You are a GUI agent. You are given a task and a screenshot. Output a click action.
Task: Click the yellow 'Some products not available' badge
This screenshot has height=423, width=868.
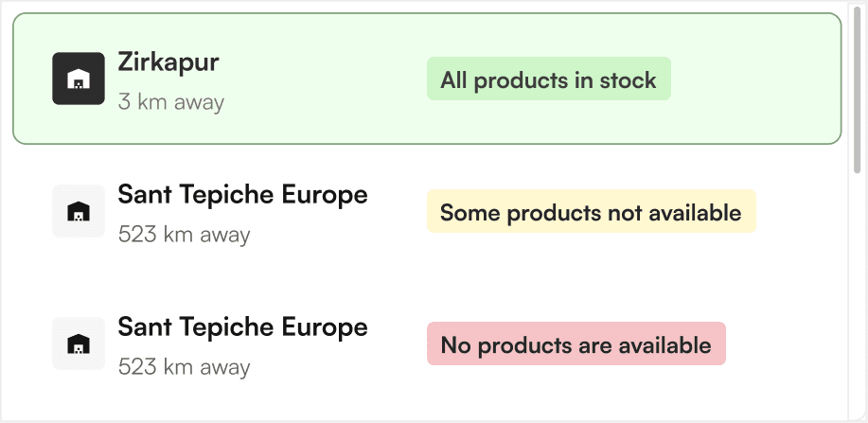pos(591,212)
